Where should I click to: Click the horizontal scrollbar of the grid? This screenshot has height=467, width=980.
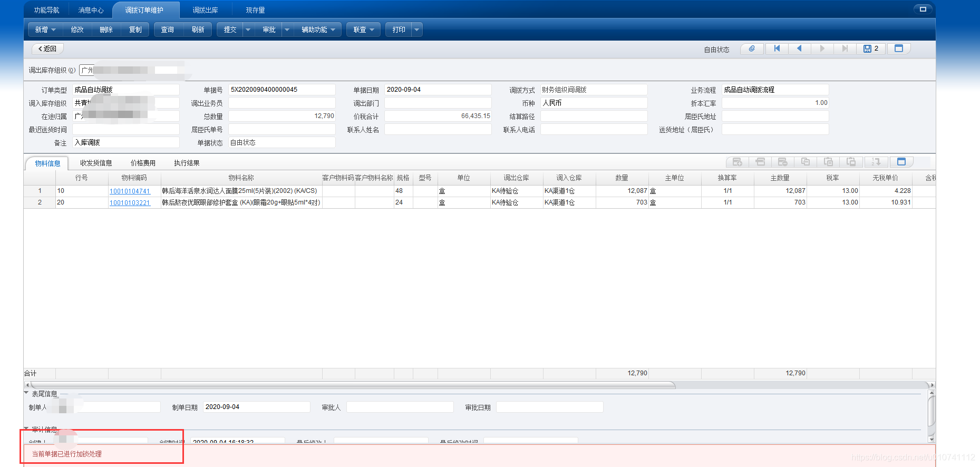tap(353, 385)
